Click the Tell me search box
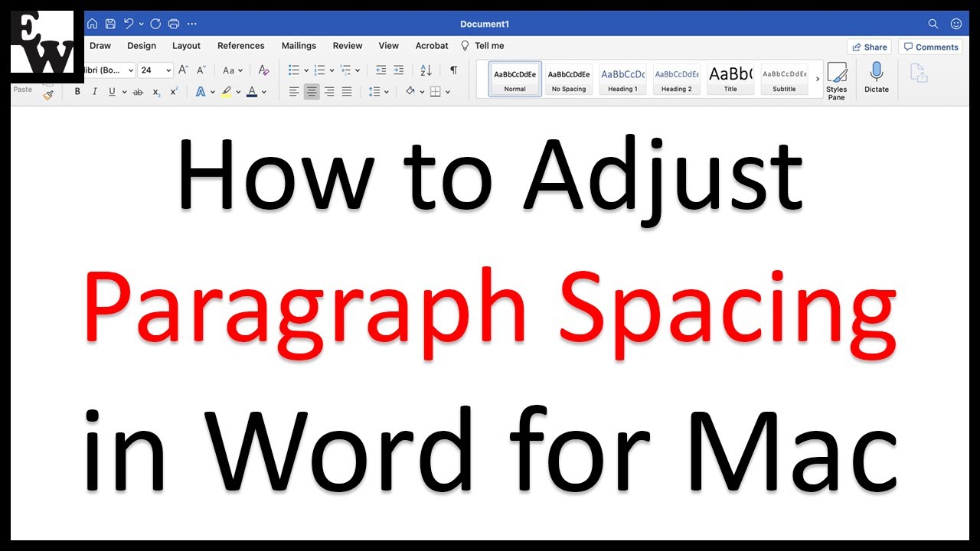Screen dimensions: 980x551 coord(482,46)
